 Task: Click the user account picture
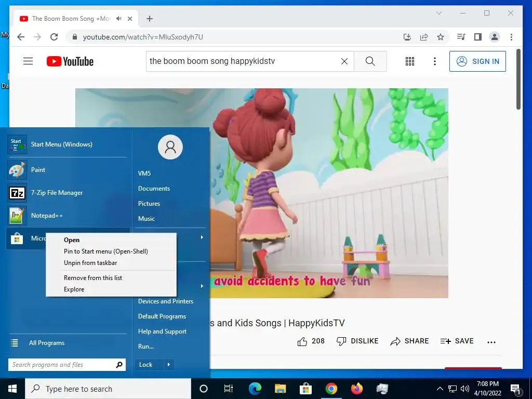pos(170,147)
